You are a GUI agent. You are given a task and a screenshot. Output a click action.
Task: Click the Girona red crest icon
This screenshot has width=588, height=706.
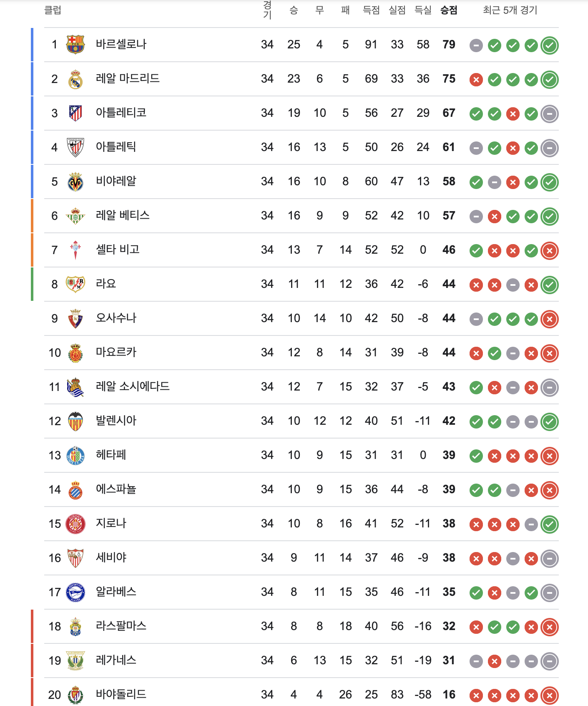tap(75, 524)
